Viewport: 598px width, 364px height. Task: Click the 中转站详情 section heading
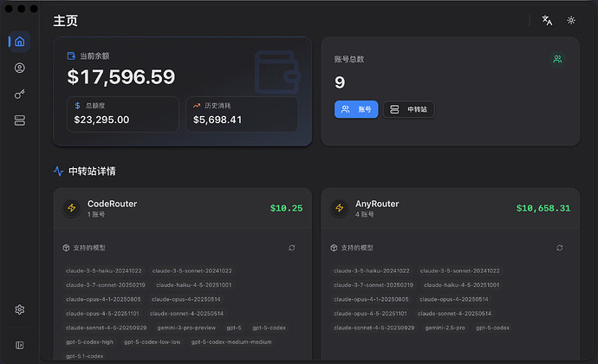(92, 172)
